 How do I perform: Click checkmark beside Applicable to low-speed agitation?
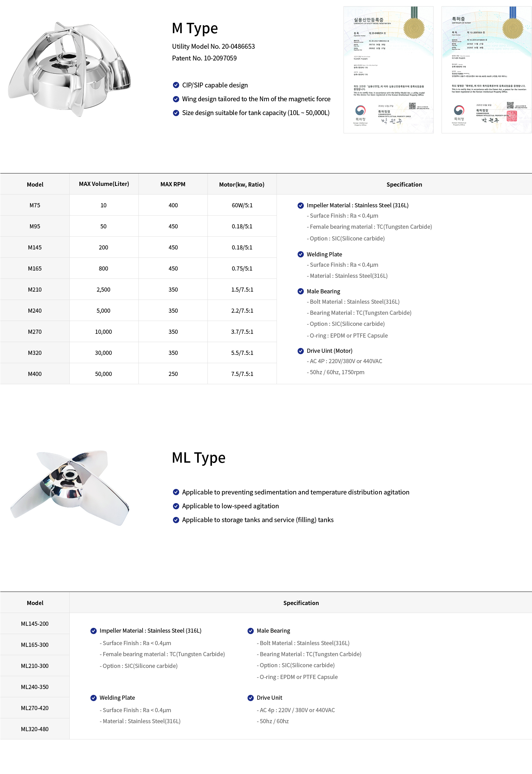pos(176,506)
